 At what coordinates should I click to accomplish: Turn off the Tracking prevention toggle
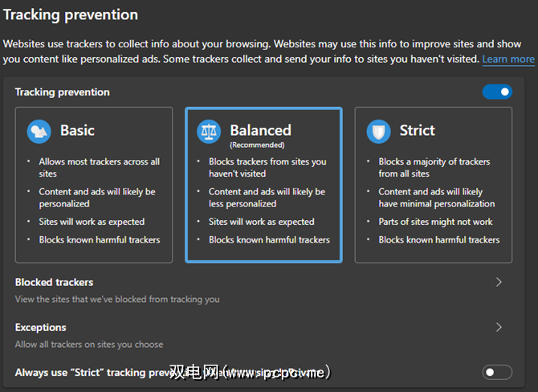tap(497, 92)
